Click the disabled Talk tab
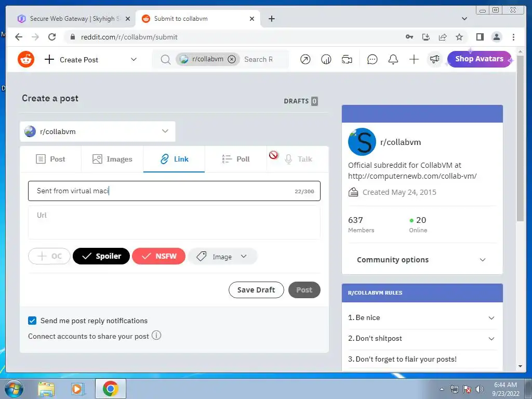Screen dimensions: 532x399 pyautogui.click(x=298, y=159)
